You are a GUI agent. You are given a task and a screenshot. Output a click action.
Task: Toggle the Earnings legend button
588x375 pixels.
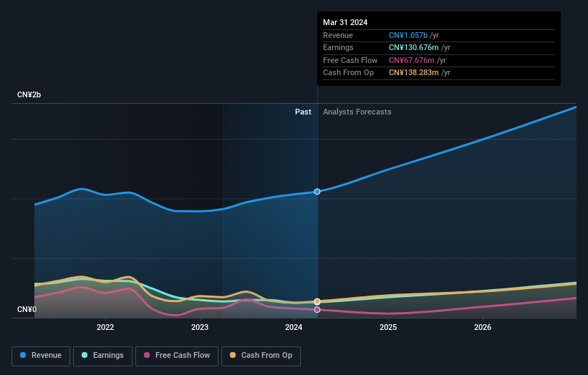102,356
